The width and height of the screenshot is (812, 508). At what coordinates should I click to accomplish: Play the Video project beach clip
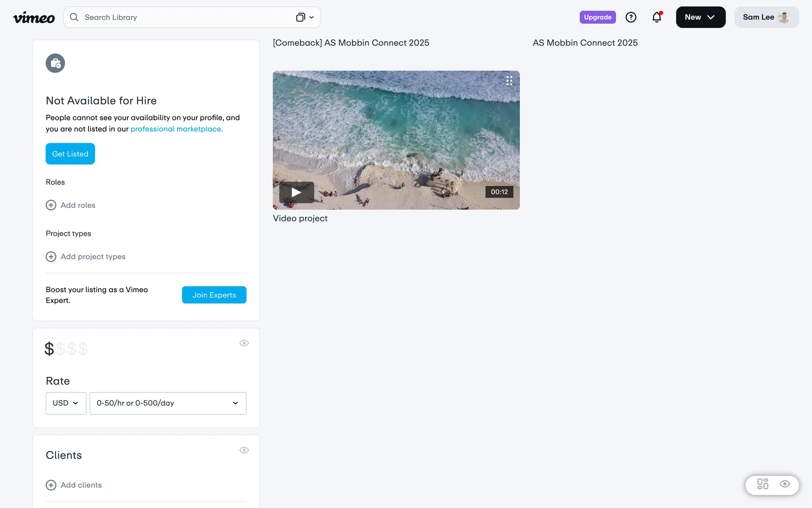[x=296, y=193]
